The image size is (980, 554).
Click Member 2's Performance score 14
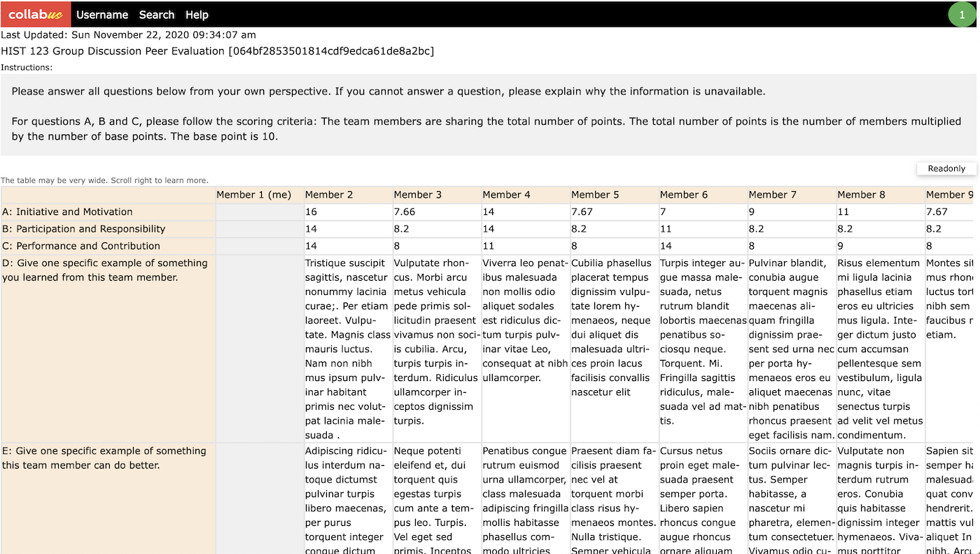pyautogui.click(x=348, y=246)
